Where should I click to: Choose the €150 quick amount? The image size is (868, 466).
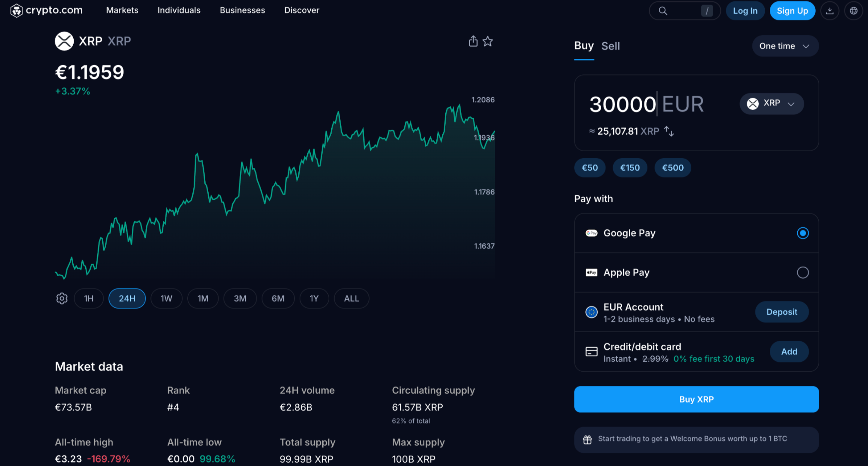(630, 168)
